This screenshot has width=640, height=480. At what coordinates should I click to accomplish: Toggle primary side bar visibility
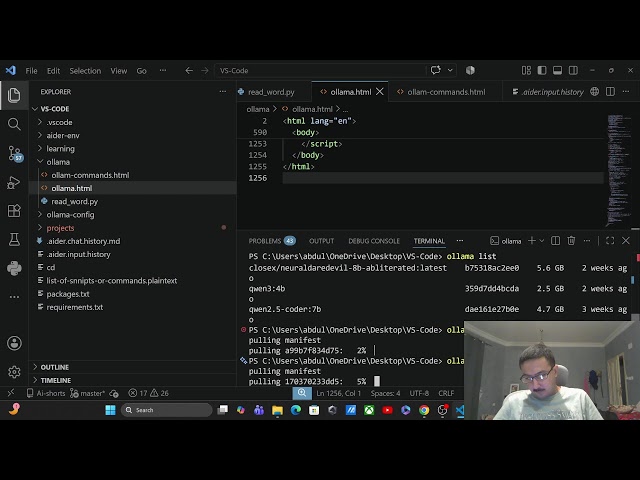pos(542,71)
